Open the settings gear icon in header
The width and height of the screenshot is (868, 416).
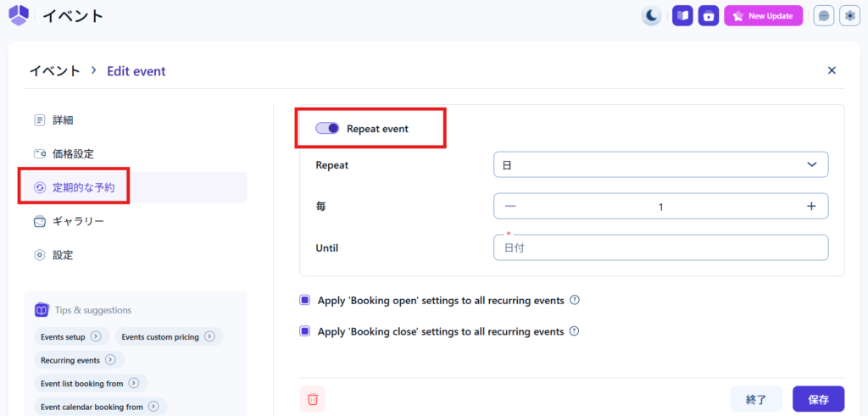point(849,15)
